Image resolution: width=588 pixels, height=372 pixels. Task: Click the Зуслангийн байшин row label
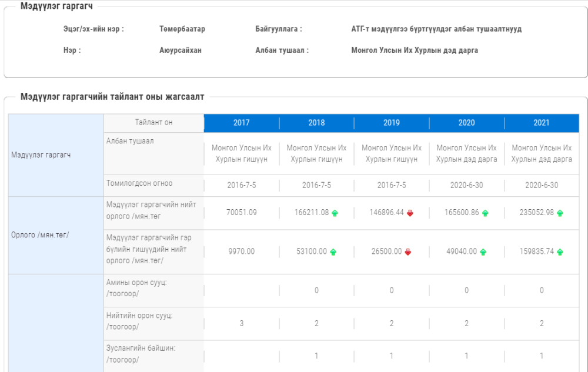(x=141, y=354)
